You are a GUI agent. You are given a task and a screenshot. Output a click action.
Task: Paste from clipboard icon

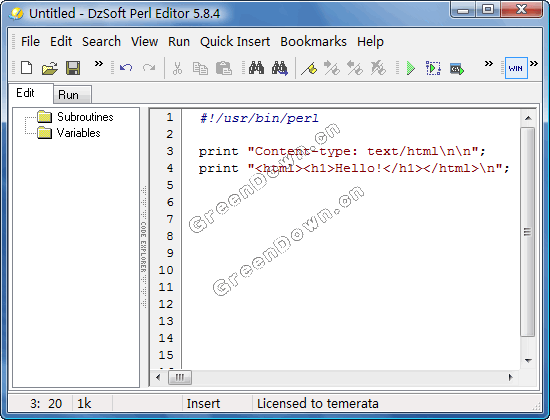224,68
